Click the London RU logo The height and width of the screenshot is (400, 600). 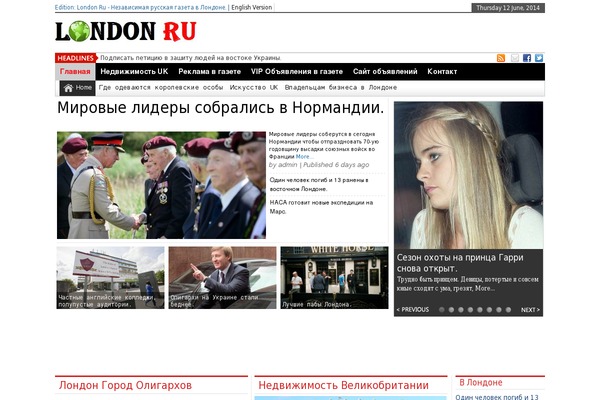(x=126, y=31)
